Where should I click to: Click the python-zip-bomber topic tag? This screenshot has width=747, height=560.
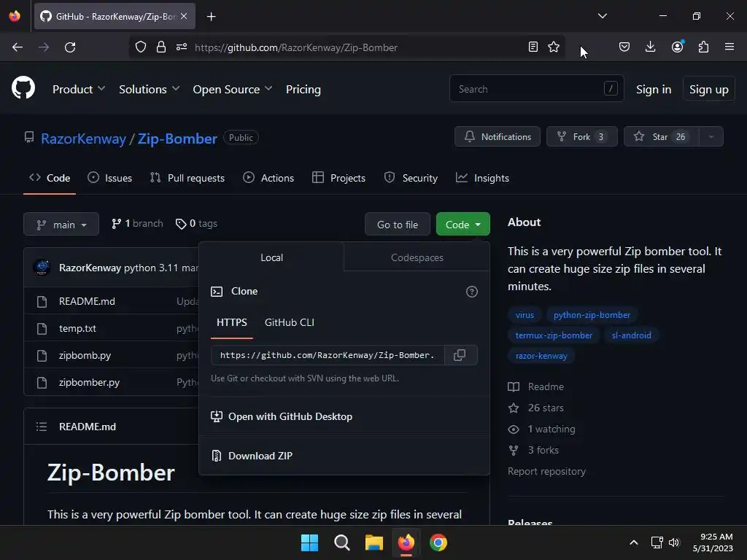click(x=592, y=315)
